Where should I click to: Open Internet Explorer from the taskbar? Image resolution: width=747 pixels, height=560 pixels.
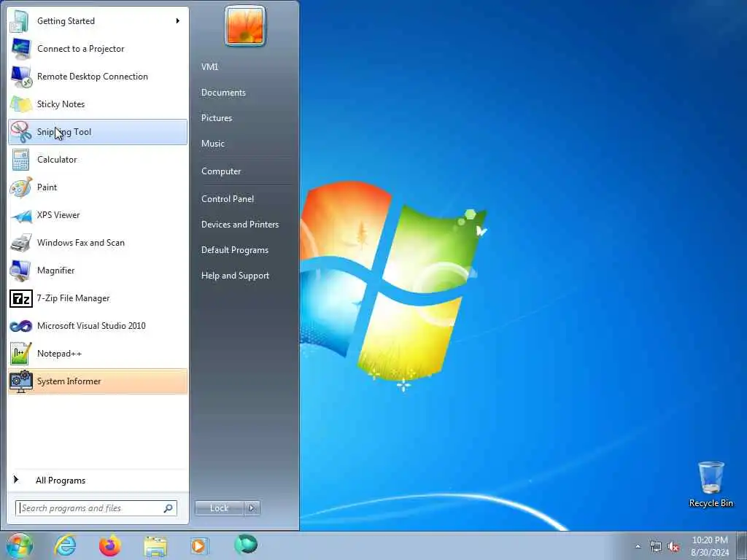click(x=65, y=545)
